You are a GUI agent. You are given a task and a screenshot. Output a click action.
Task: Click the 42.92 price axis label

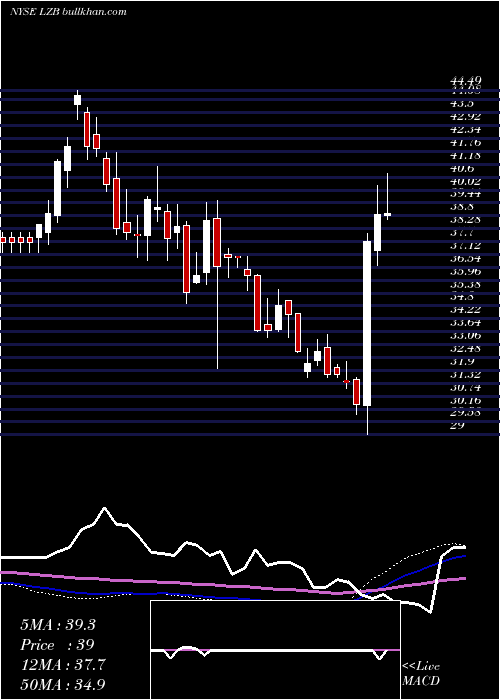coord(466,117)
